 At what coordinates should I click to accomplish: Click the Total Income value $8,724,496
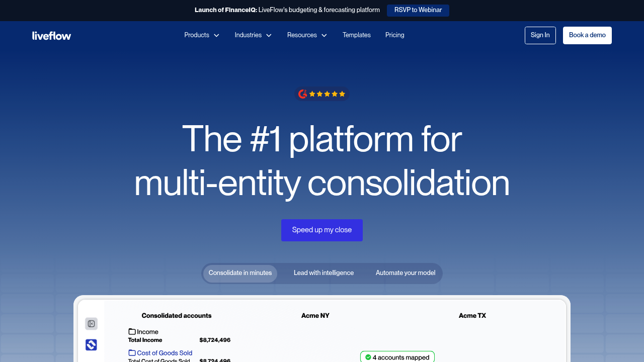point(215,340)
